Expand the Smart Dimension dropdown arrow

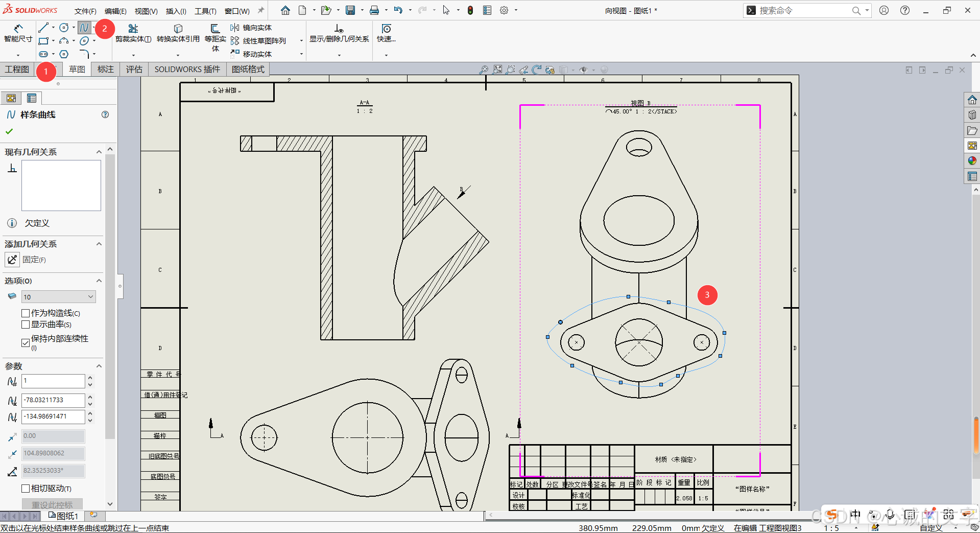18,55
